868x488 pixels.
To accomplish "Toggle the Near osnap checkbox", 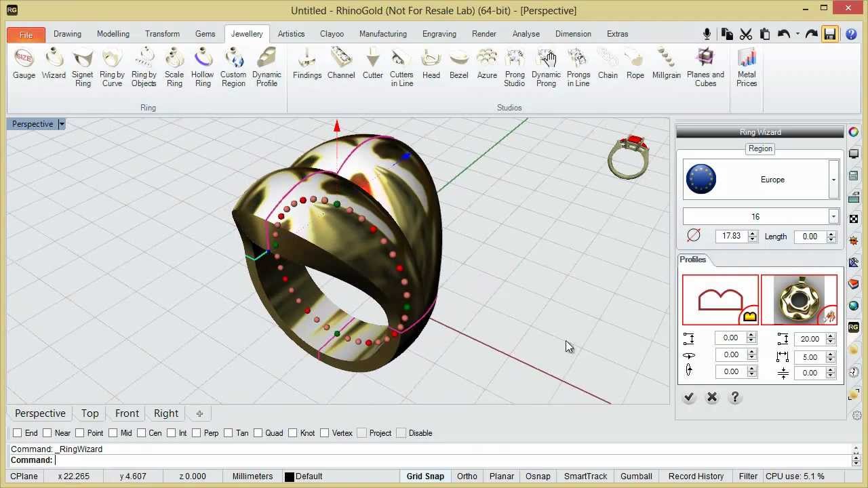I will pyautogui.click(x=47, y=433).
